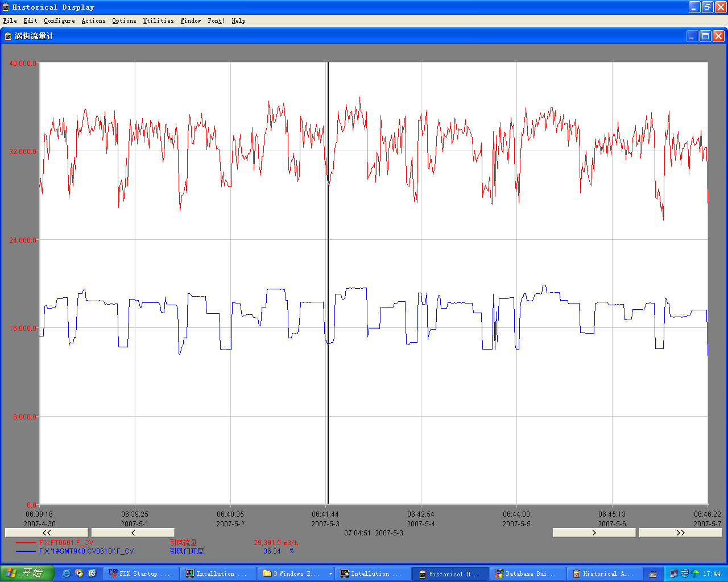Jump far forward with the >> button
728x582 pixels.
point(680,533)
